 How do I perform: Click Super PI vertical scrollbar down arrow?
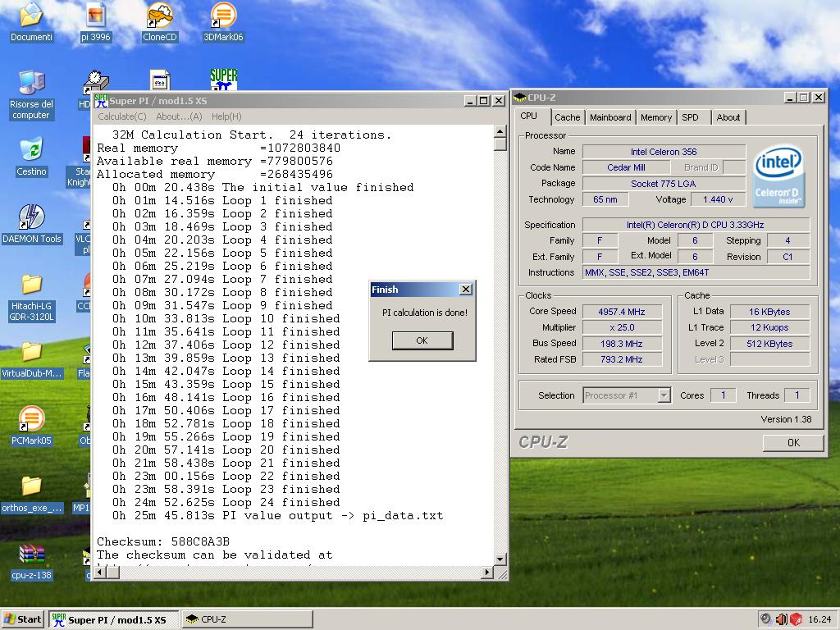coord(500,559)
